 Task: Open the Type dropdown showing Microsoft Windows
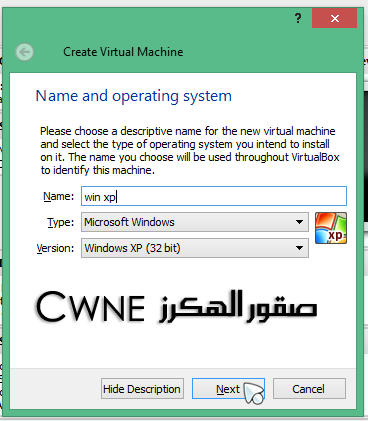coord(195,222)
